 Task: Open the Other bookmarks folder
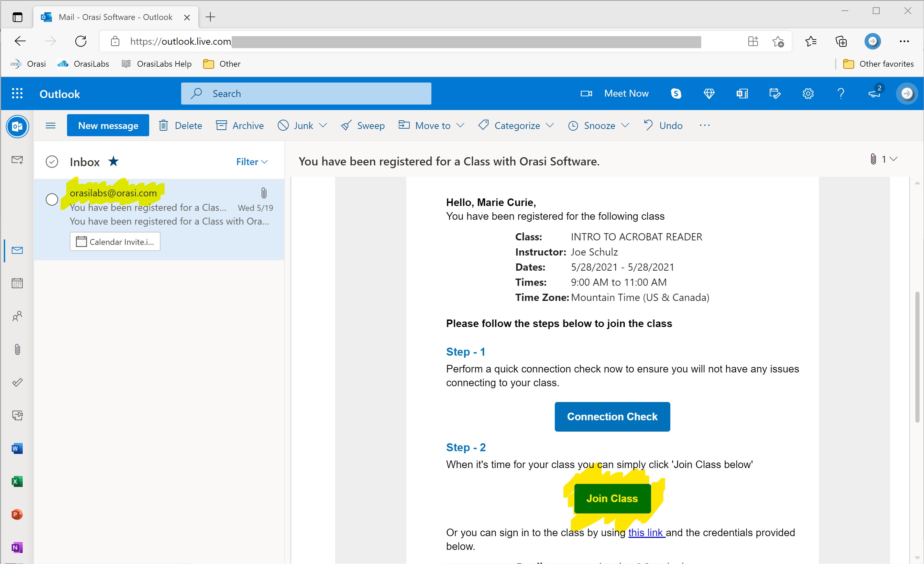point(222,64)
